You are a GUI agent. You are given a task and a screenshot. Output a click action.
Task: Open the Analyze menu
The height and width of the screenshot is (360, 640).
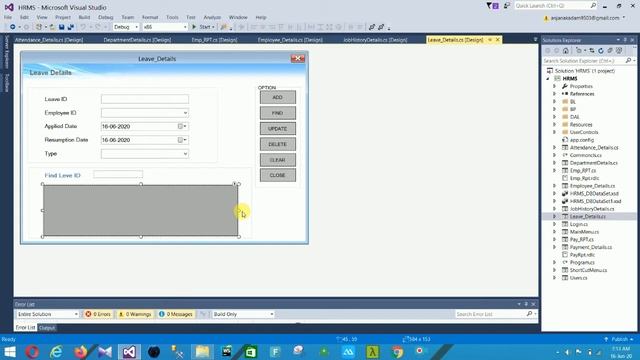click(x=212, y=17)
